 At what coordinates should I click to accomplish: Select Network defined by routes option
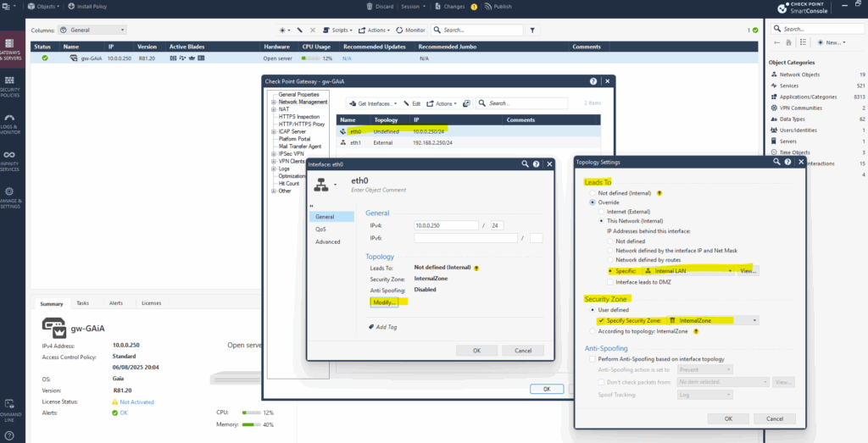pos(610,260)
